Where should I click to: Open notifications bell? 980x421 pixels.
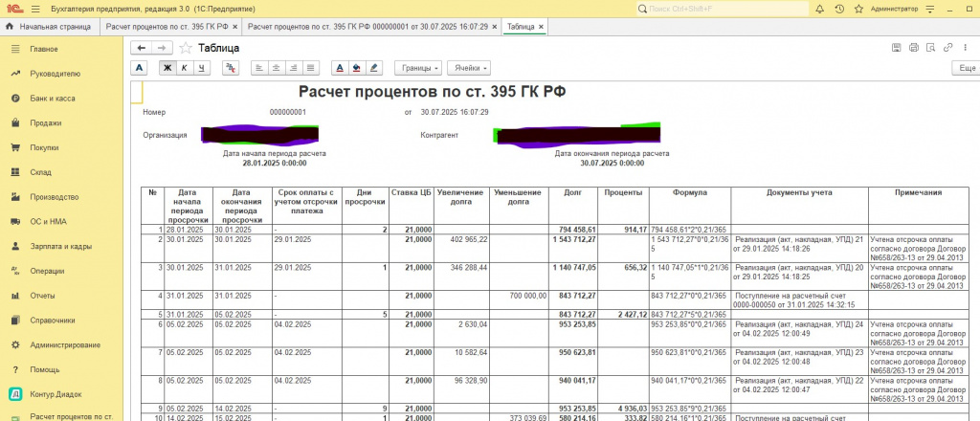click(x=820, y=10)
